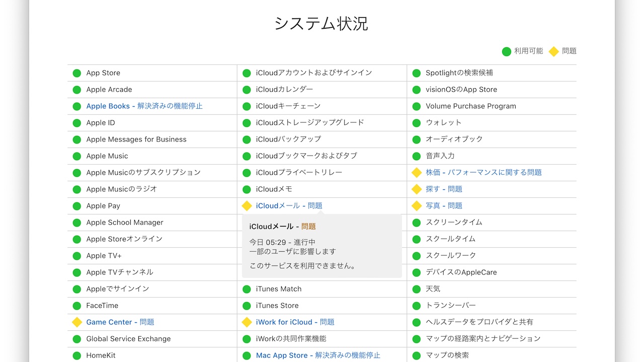Image resolution: width=644 pixels, height=362 pixels.
Task: Click the デバイスのAppleCare entry
Action: point(461,272)
